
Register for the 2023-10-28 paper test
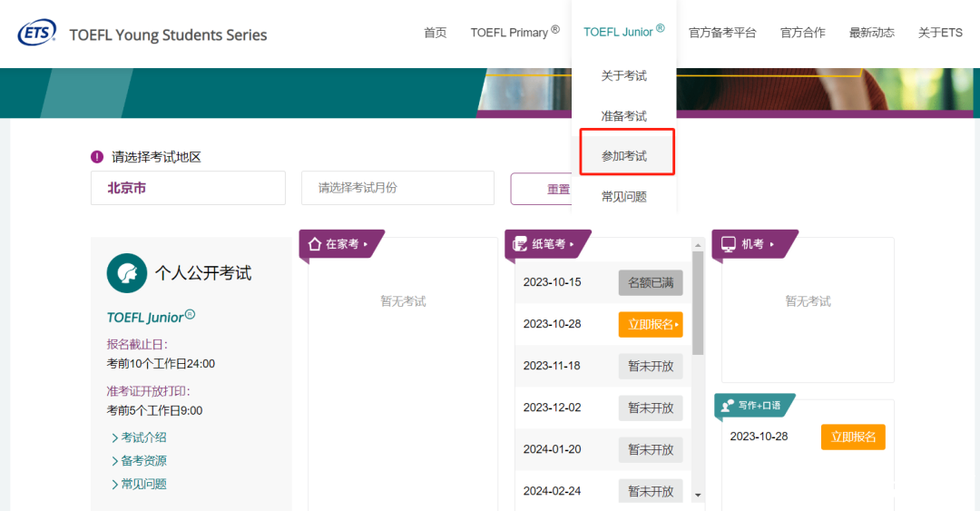click(x=651, y=324)
